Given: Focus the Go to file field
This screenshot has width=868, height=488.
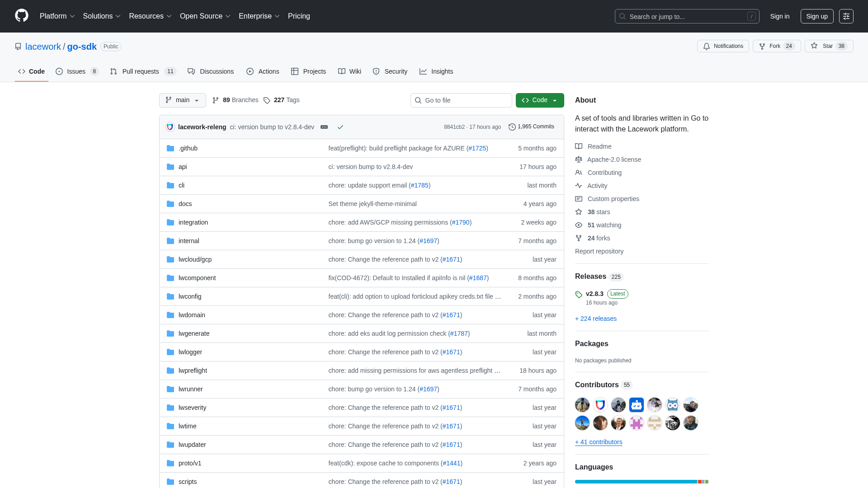Looking at the screenshot, I should click(461, 100).
